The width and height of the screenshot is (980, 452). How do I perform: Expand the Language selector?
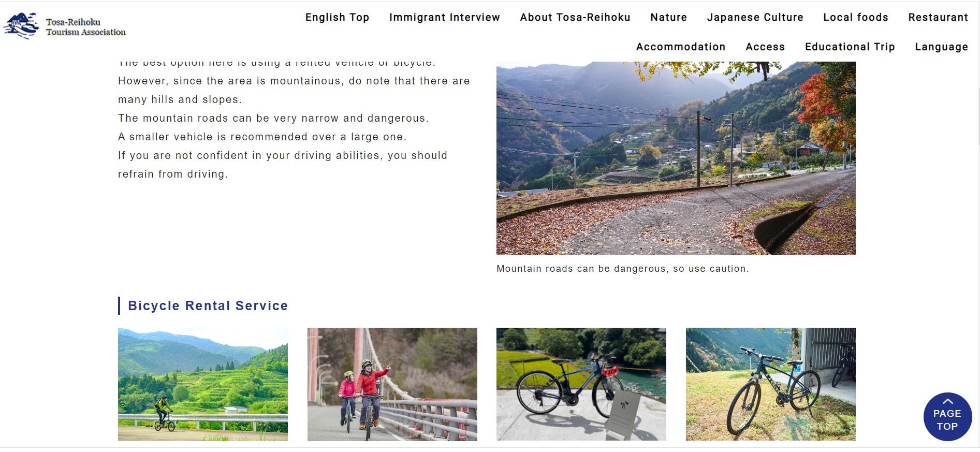coord(941,47)
